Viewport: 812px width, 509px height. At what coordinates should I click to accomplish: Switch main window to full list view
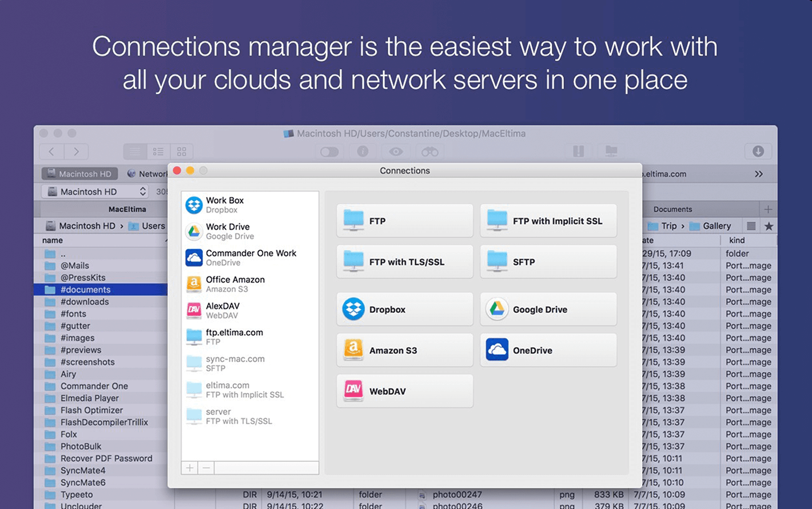point(135,152)
